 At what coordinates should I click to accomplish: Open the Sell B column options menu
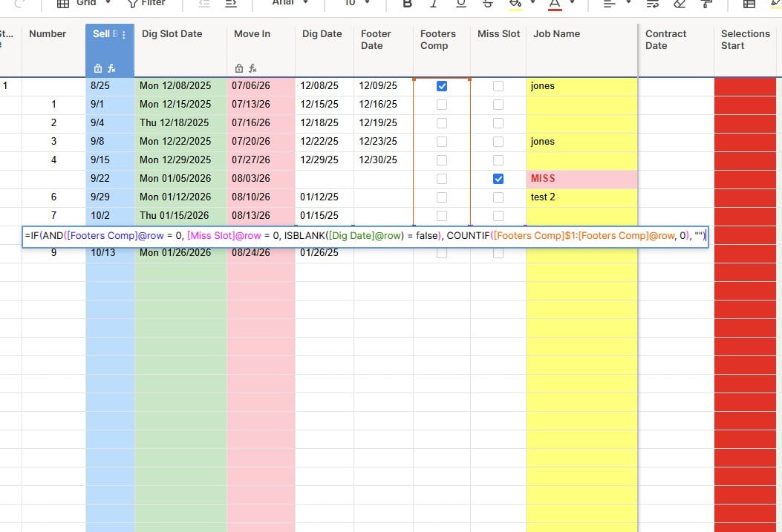[x=124, y=35]
